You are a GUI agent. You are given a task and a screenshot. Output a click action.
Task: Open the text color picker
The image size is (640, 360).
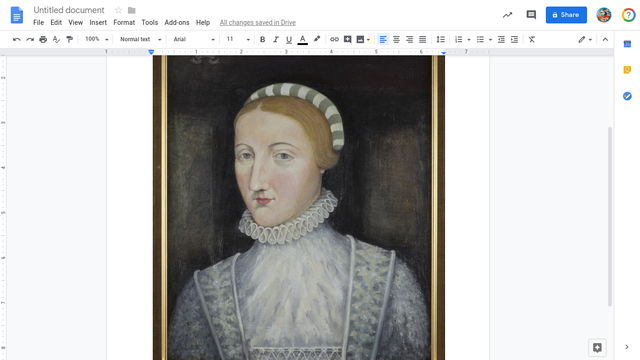(302, 40)
